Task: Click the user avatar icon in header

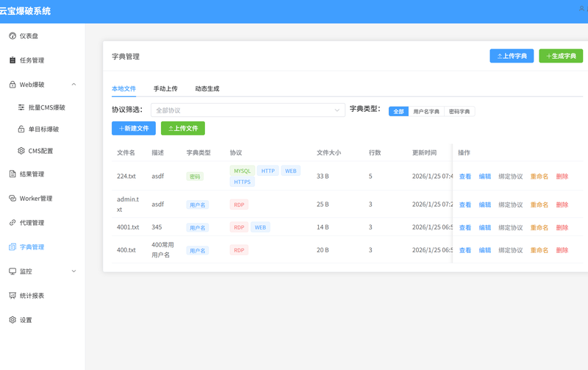Action: pyautogui.click(x=582, y=9)
